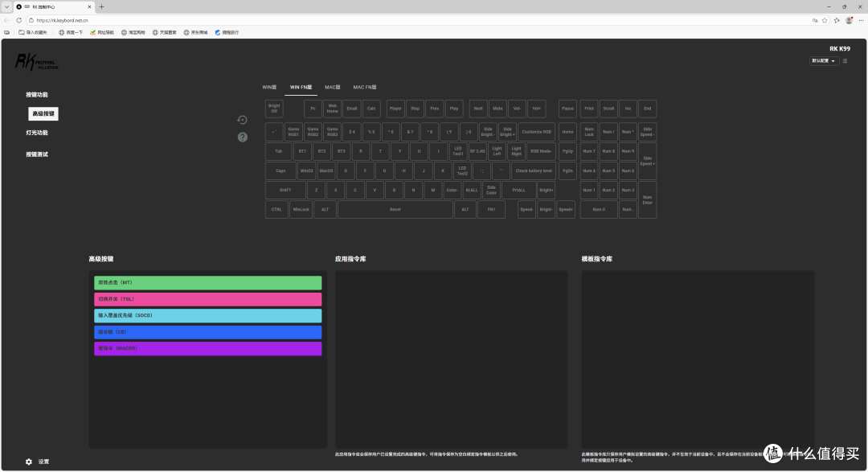Click the Bright Off key
Screen dimensions: 868x472
(274, 109)
